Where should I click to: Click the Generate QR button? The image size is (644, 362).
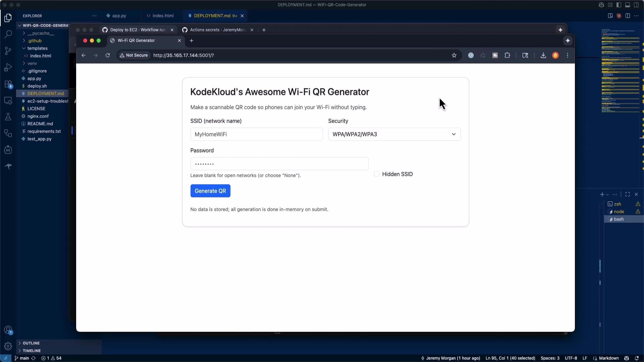tap(210, 191)
